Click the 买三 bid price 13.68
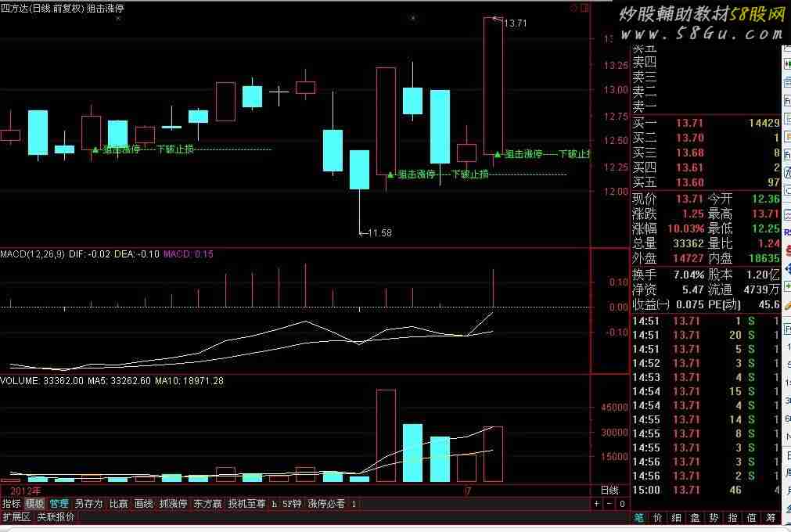The height and width of the screenshot is (532, 791). [689, 153]
